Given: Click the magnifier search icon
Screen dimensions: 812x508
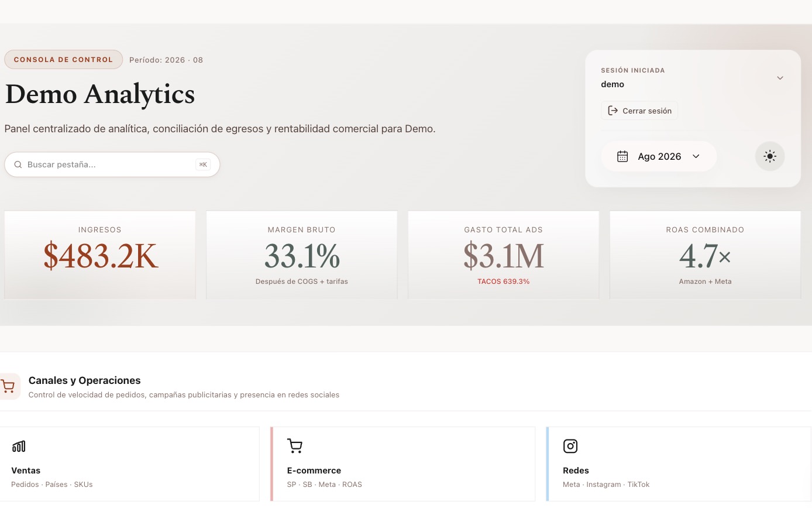Looking at the screenshot, I should 18,164.
